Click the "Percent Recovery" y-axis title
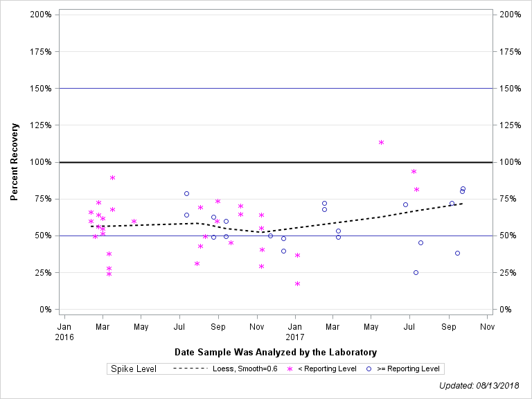The width and height of the screenshot is (532, 399). click(14, 162)
